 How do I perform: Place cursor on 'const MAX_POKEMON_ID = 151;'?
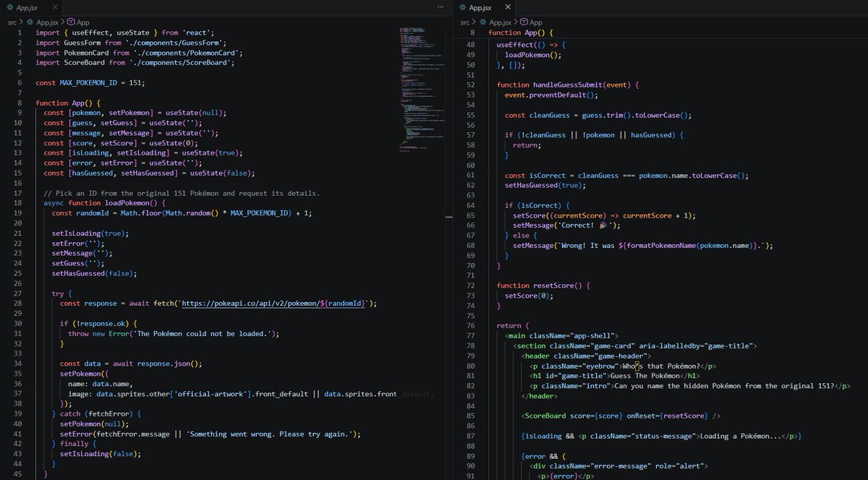90,83
